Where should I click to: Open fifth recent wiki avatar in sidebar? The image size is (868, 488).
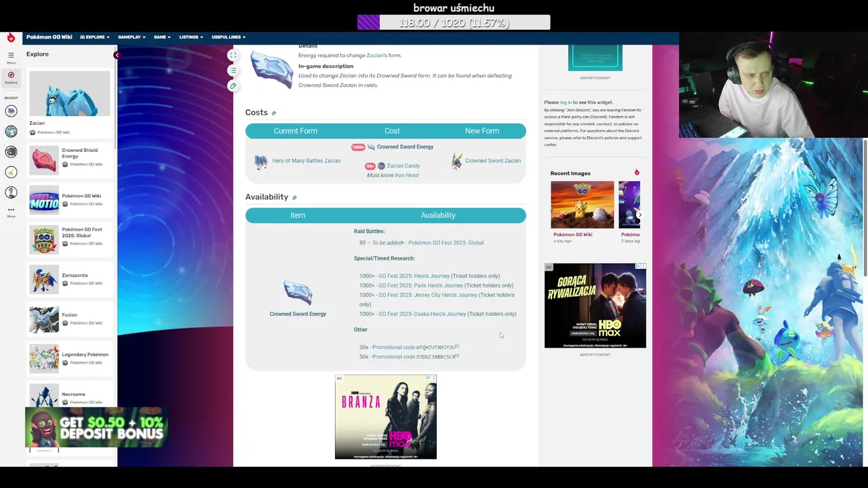11,192
